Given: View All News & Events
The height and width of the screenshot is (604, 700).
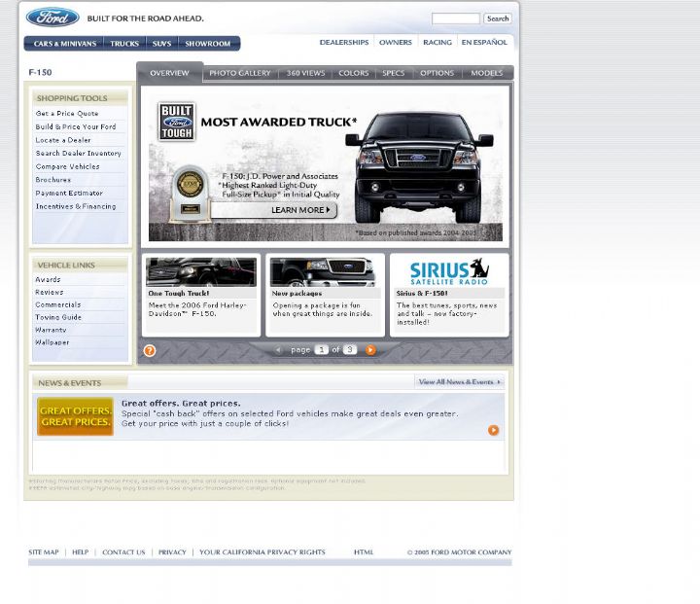Looking at the screenshot, I should [x=459, y=382].
